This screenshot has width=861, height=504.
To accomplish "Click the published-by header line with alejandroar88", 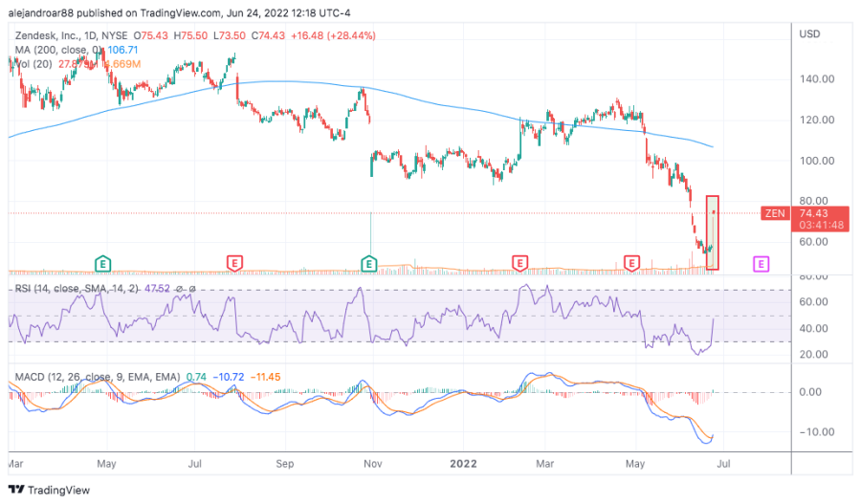I will click(179, 12).
